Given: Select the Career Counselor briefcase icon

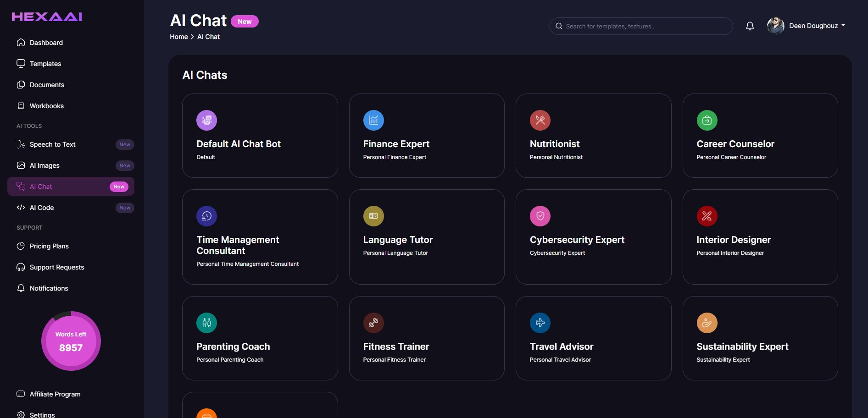Looking at the screenshot, I should click(707, 121).
